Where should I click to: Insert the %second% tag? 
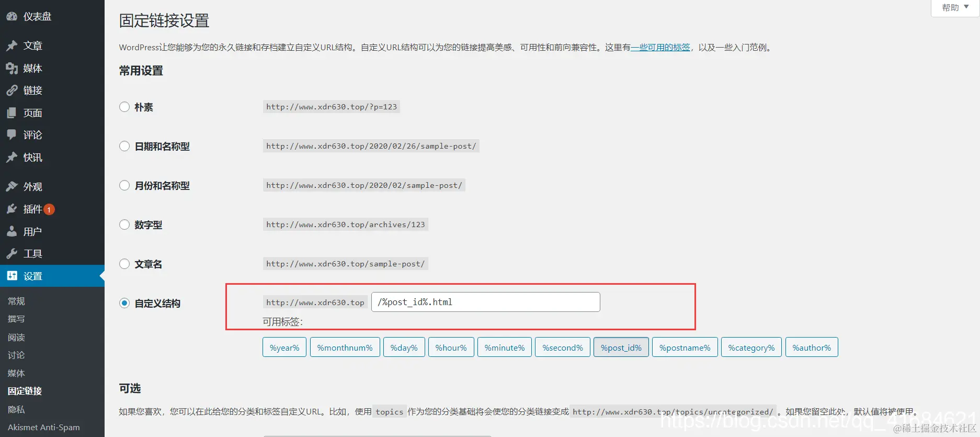[x=563, y=348]
